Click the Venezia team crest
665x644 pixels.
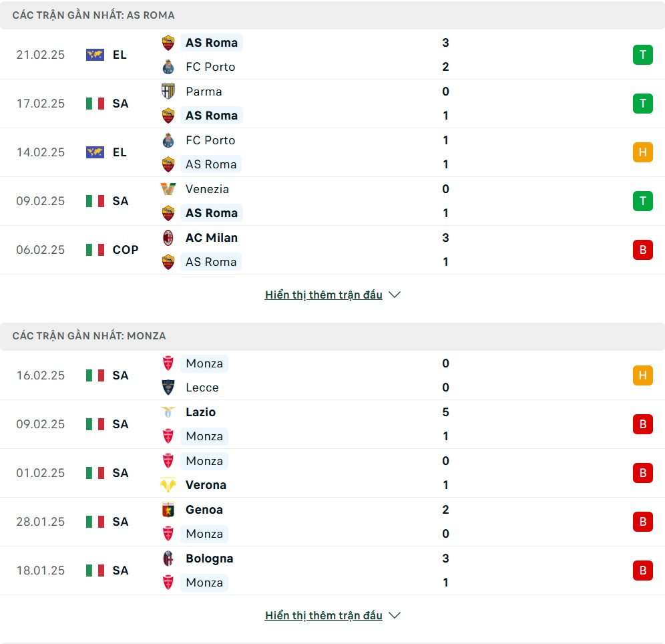[168, 189]
